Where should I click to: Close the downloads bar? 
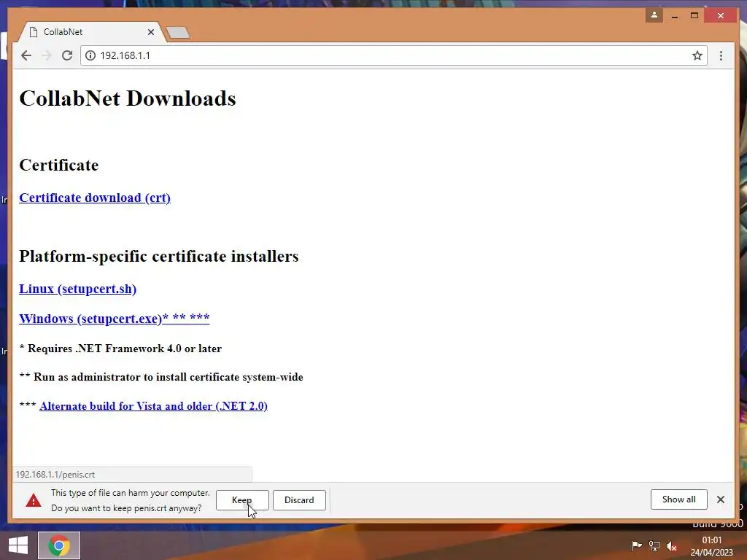pyautogui.click(x=720, y=499)
